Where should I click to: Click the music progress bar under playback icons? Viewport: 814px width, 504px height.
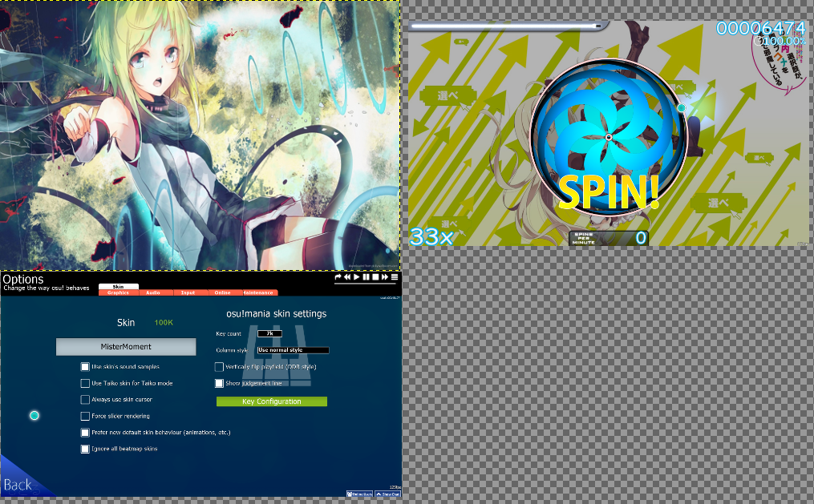click(367, 283)
